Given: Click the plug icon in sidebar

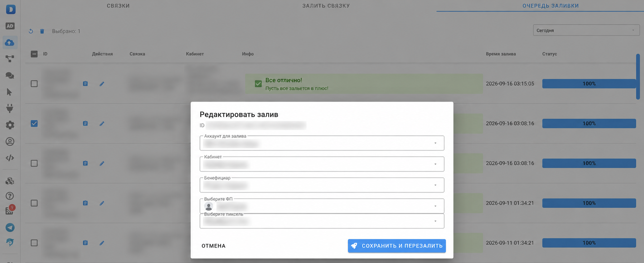Looking at the screenshot, I should pos(10,108).
